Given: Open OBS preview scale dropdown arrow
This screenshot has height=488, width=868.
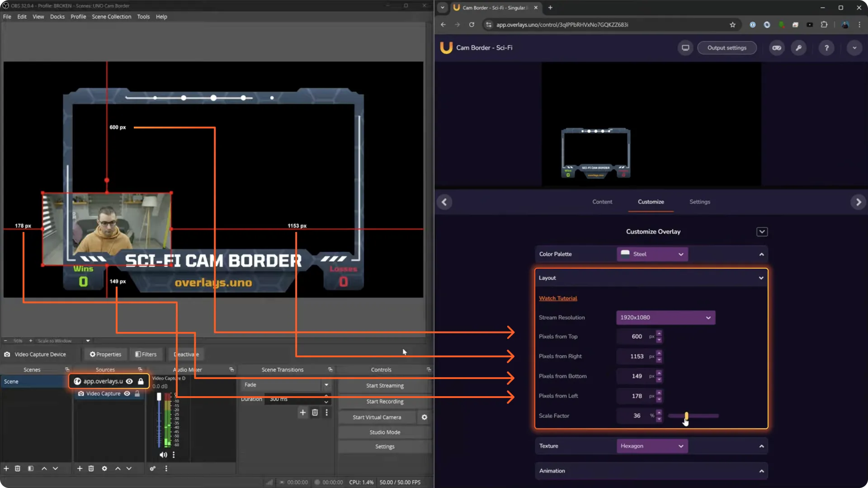Looking at the screenshot, I should click(x=88, y=341).
